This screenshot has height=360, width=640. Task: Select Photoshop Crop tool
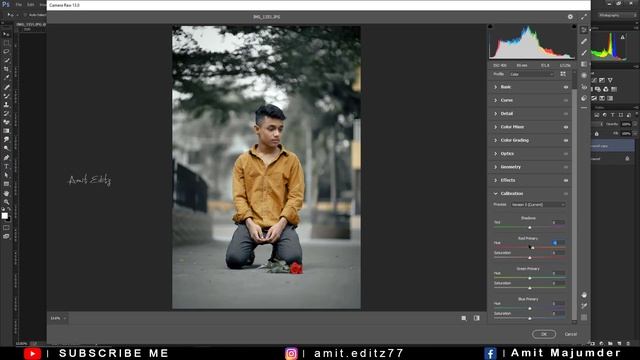(x=6, y=69)
